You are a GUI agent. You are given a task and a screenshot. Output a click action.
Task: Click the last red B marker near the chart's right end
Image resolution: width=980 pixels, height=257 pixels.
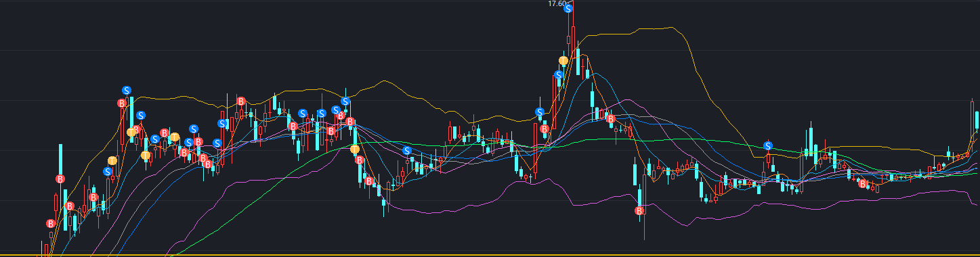click(863, 183)
